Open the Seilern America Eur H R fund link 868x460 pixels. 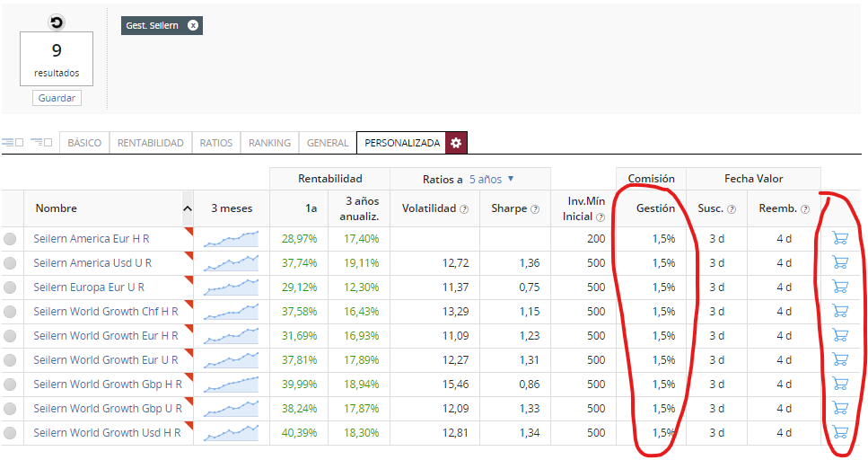click(92, 239)
